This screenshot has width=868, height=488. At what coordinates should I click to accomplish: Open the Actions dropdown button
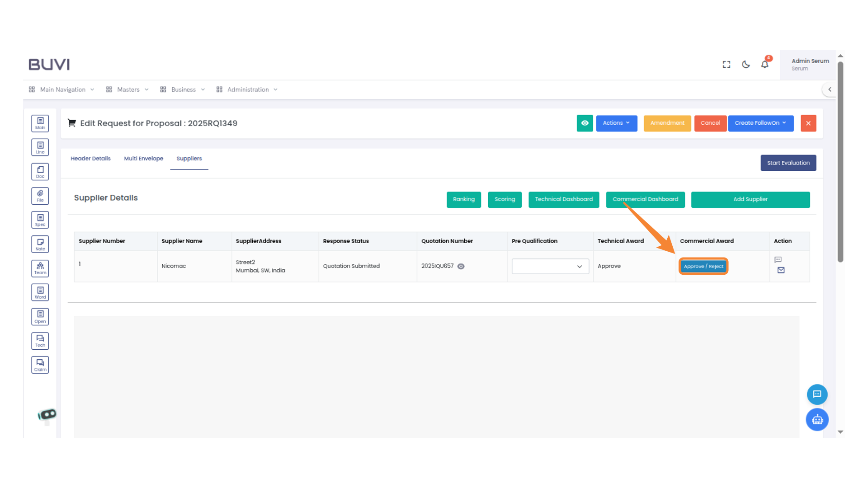pyautogui.click(x=616, y=123)
